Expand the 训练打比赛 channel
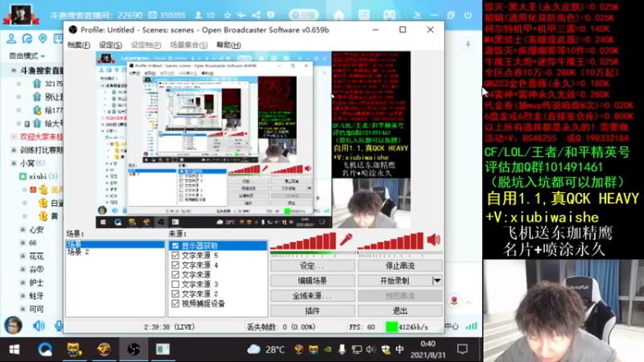Screen dimensions: 644x362 click(14, 150)
